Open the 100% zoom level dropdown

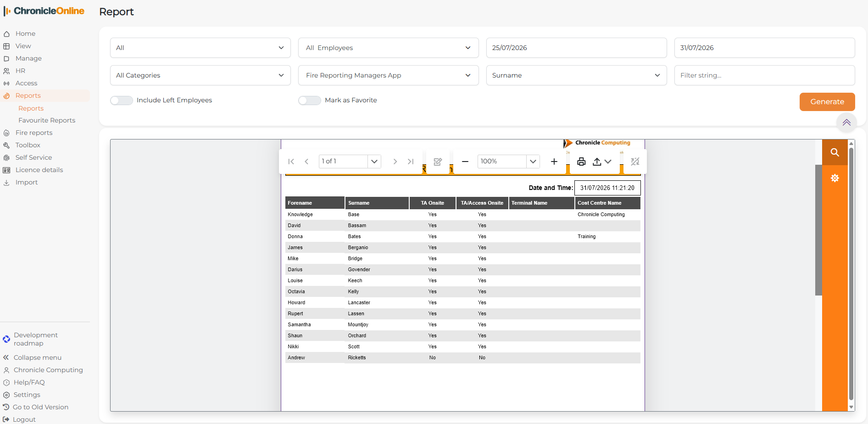tap(533, 162)
